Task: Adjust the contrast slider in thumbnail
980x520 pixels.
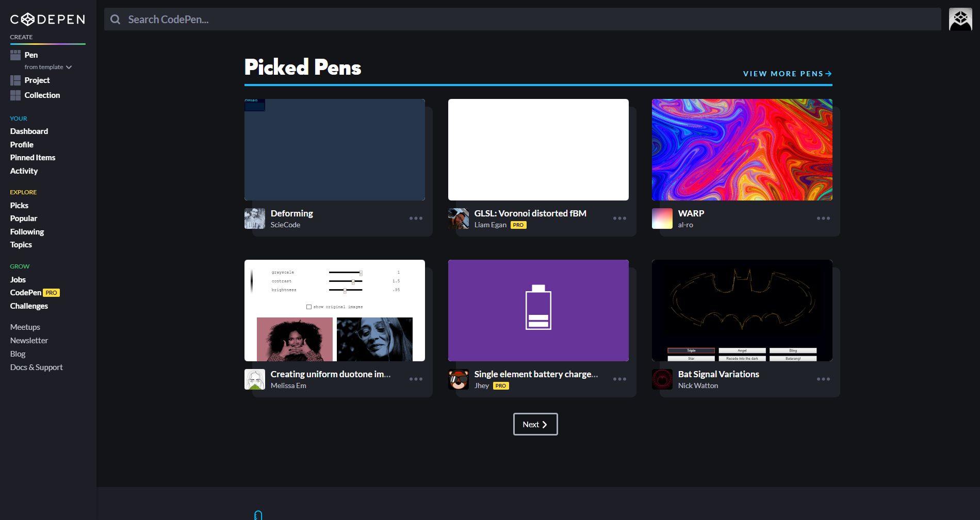Action: click(346, 281)
